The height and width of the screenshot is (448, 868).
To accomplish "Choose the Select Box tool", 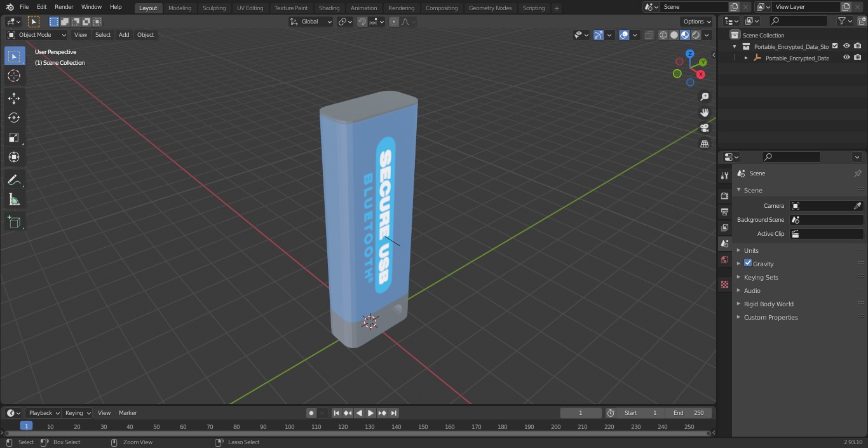I will (x=14, y=56).
